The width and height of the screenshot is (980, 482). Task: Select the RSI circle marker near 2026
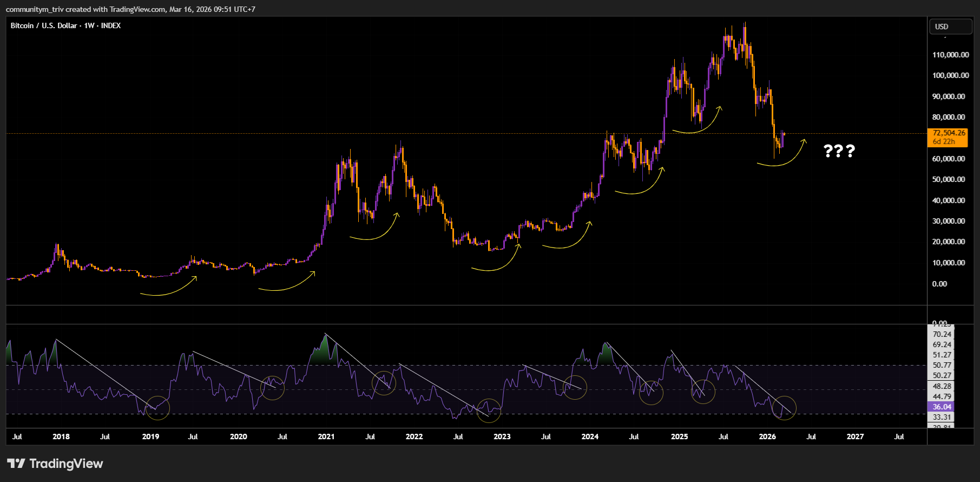(x=784, y=408)
